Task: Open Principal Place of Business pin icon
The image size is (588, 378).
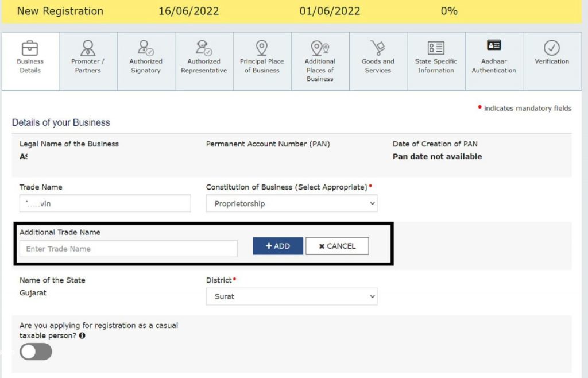Action: (262, 47)
